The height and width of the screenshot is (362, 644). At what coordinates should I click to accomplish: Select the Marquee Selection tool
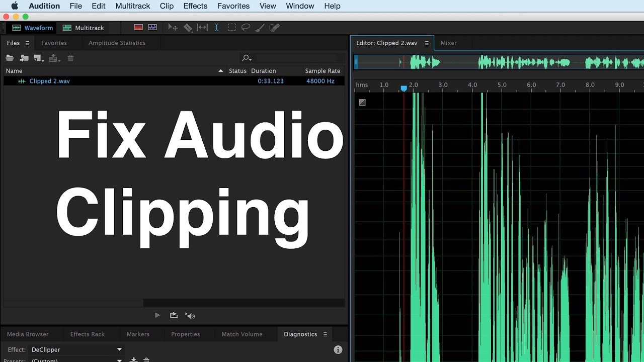point(231,28)
